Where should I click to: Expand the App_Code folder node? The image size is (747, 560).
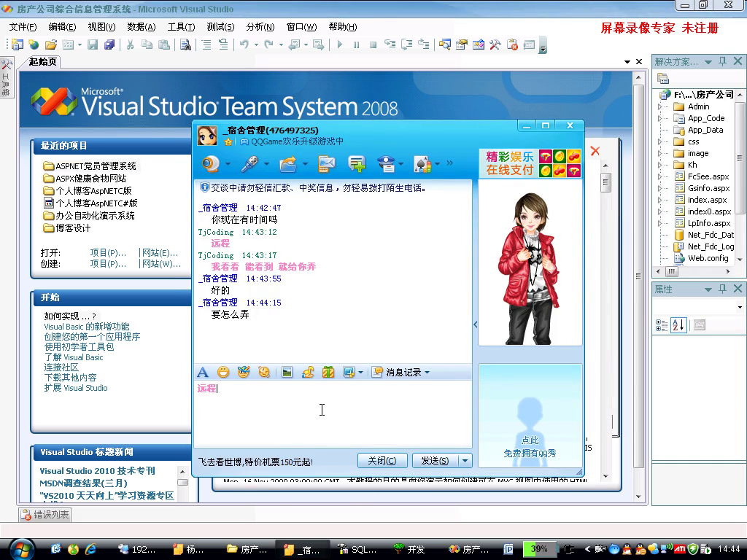click(x=659, y=118)
